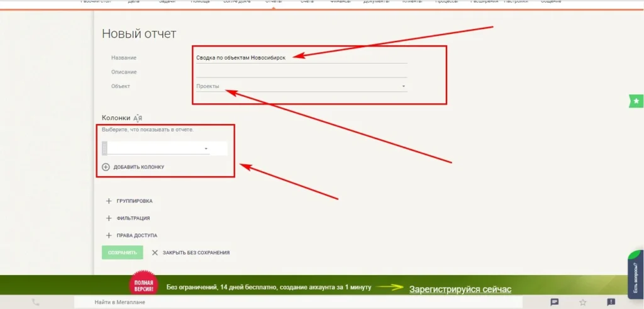Expand the Группировка section
This screenshot has width=644, height=309.
click(129, 201)
